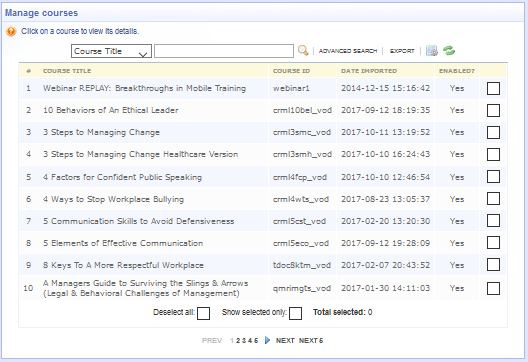
Task: Click course ID crml4wts_vod
Action: click(x=301, y=199)
